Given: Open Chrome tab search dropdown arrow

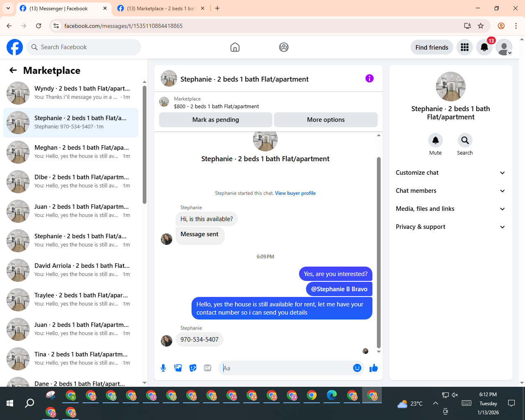Looking at the screenshot, I should (8, 8).
